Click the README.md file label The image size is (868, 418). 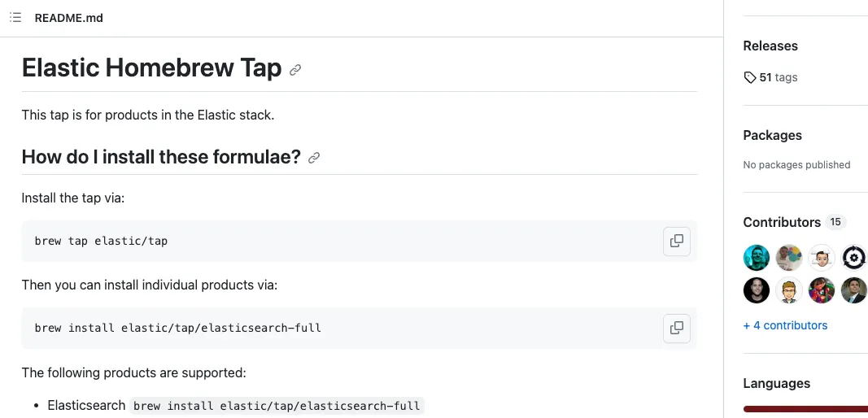click(x=68, y=18)
